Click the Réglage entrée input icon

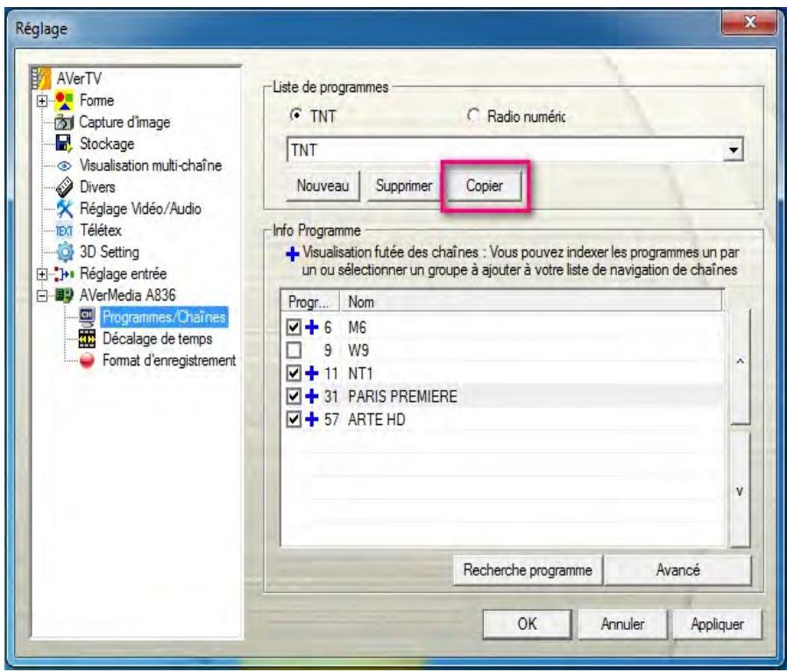pos(64,274)
